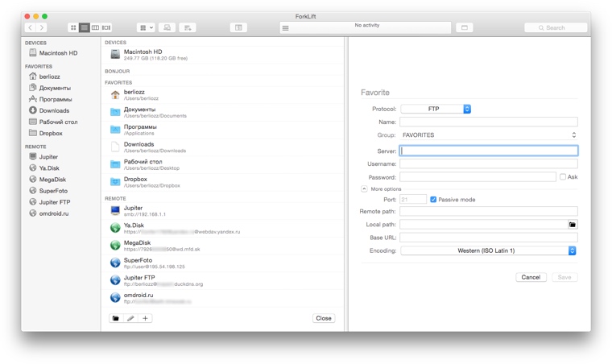
Task: Go forward with the right arrow button
Action: [42, 27]
